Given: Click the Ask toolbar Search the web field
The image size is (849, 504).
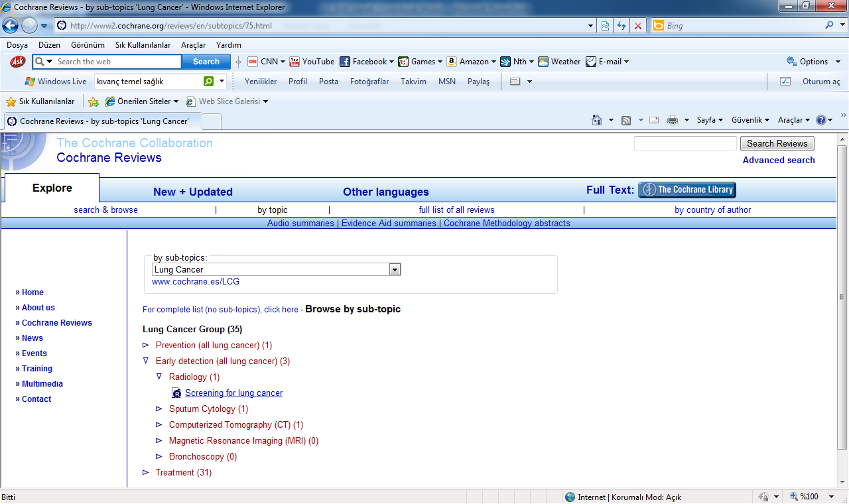Looking at the screenshot, I should coord(117,62).
